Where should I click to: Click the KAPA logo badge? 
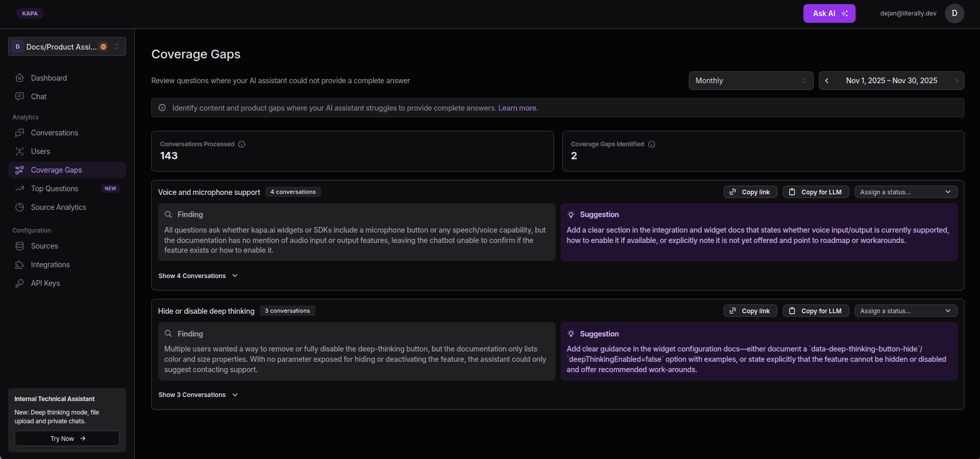(x=30, y=13)
